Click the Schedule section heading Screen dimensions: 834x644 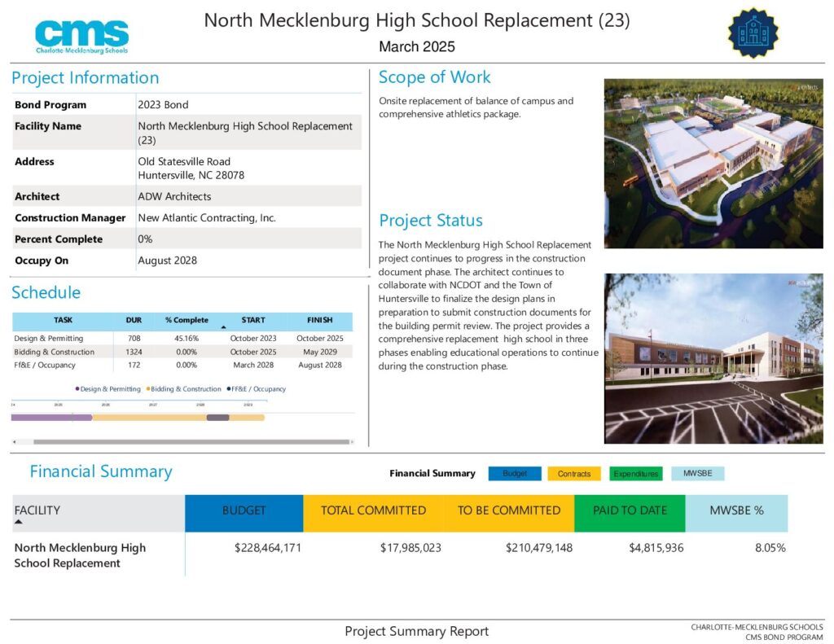46,292
